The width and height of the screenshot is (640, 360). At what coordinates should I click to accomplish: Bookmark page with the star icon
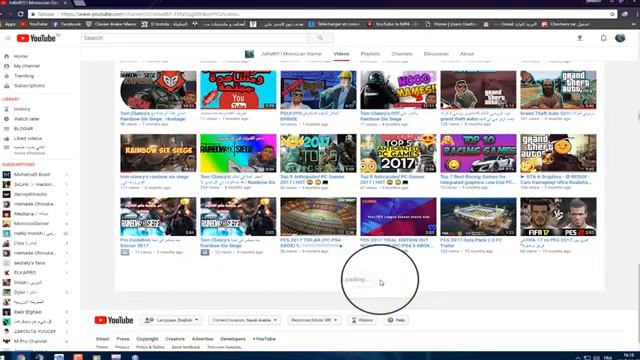point(612,14)
